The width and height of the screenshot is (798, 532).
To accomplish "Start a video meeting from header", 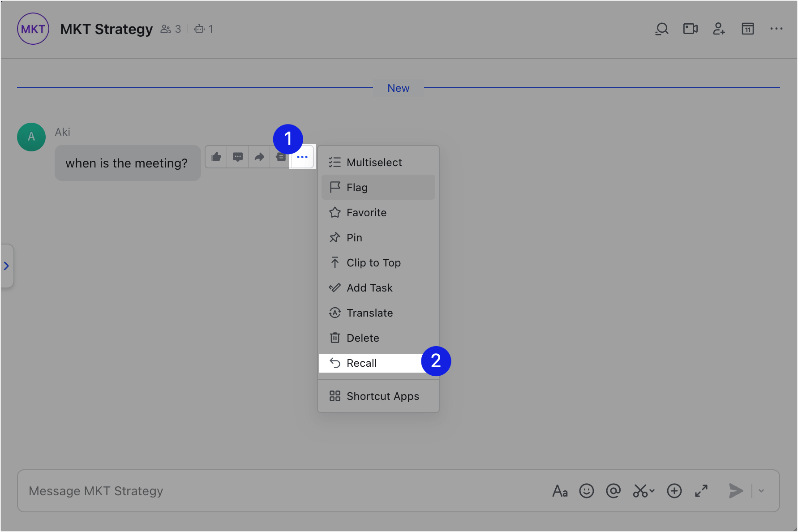I will (x=690, y=29).
